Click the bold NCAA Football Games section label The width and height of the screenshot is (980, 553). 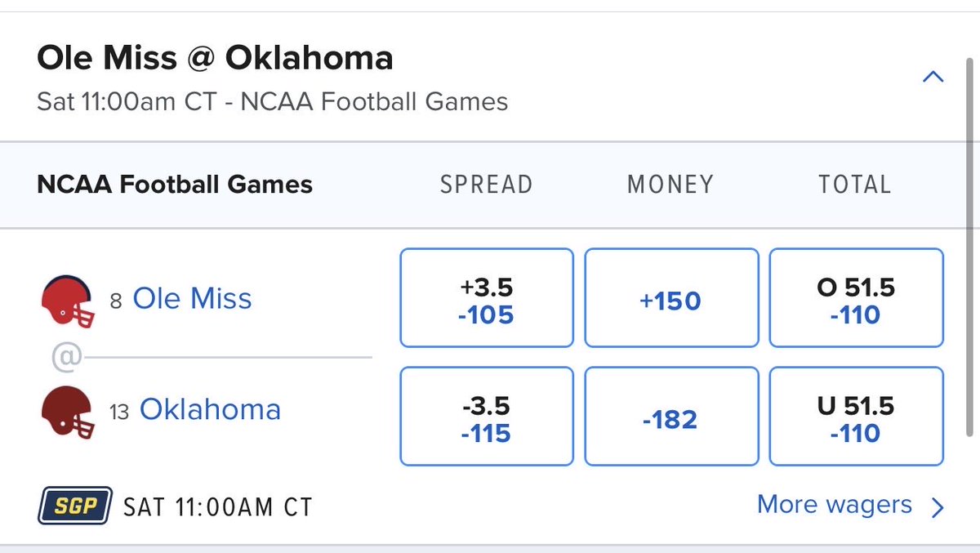175,185
